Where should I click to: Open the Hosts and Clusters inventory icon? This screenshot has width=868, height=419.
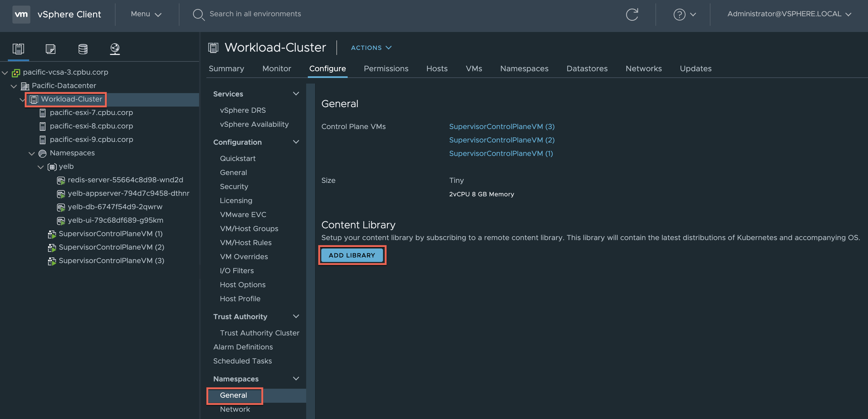click(x=18, y=49)
